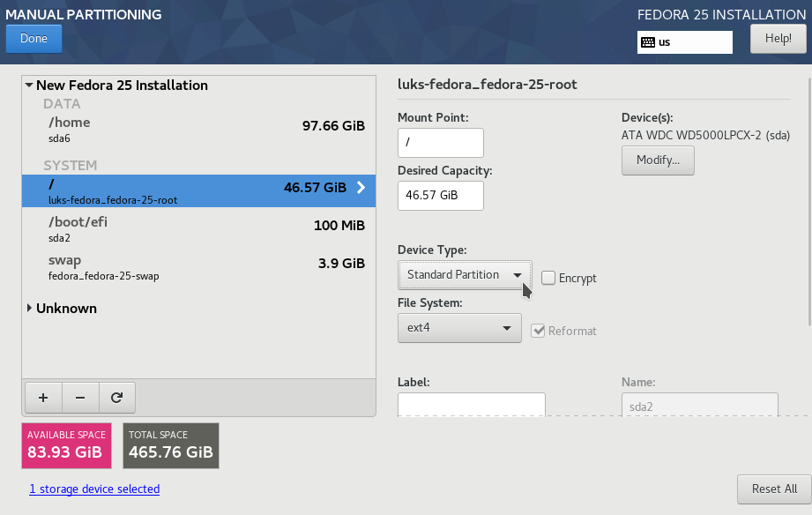Click the Mount Point input field

coord(440,142)
